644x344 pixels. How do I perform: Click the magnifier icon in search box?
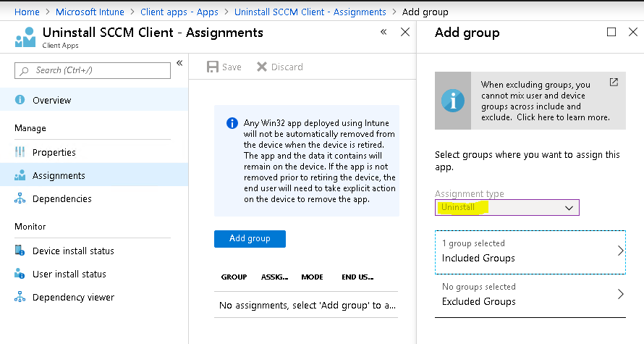tap(24, 71)
